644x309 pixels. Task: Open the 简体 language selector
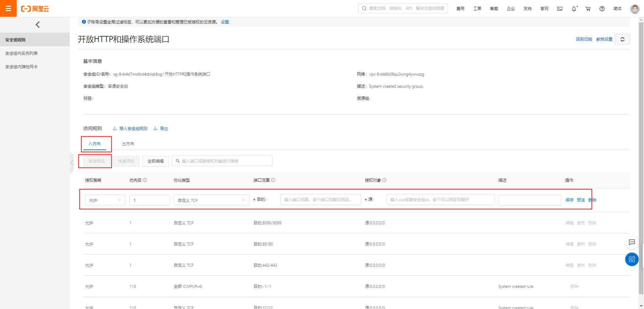(618, 9)
